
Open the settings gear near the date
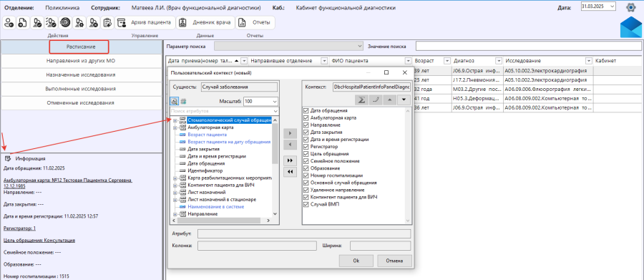tap(630, 7)
